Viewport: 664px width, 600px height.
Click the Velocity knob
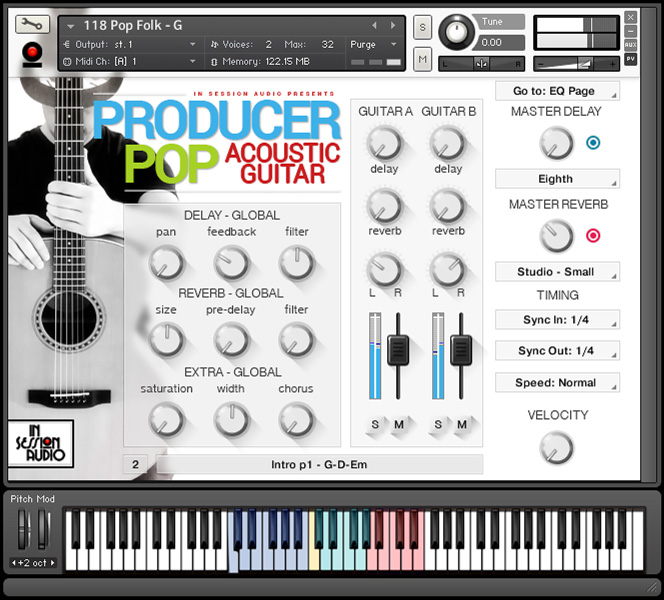pos(556,448)
